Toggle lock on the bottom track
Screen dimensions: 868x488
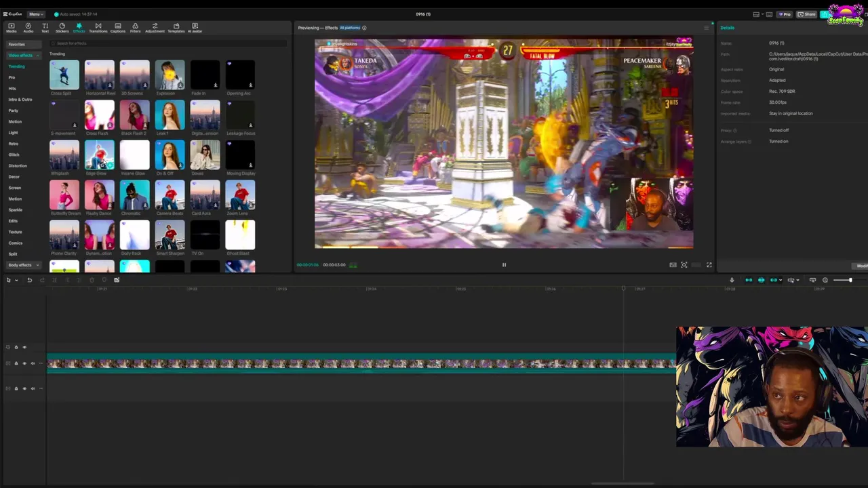point(16,388)
